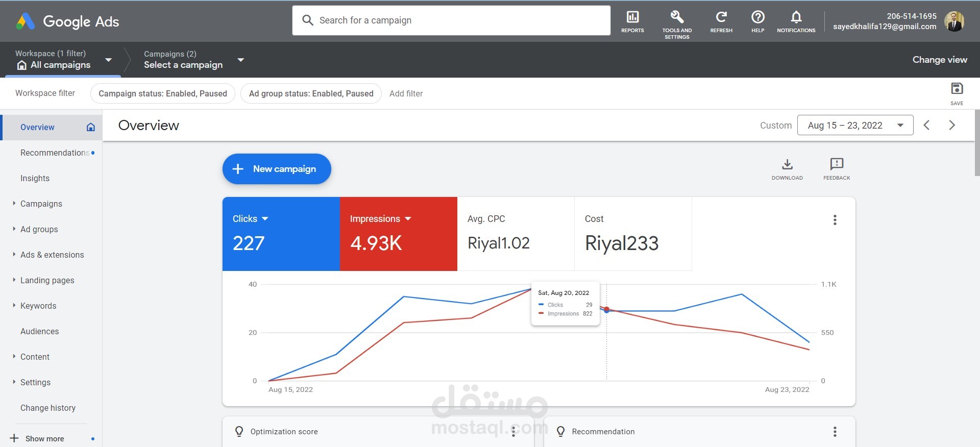The image size is (980, 447).
Task: Click the Custom date label
Action: point(775,126)
